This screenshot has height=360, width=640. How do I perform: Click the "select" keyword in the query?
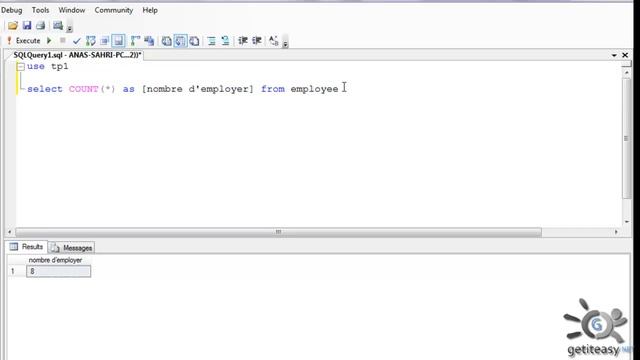45,89
